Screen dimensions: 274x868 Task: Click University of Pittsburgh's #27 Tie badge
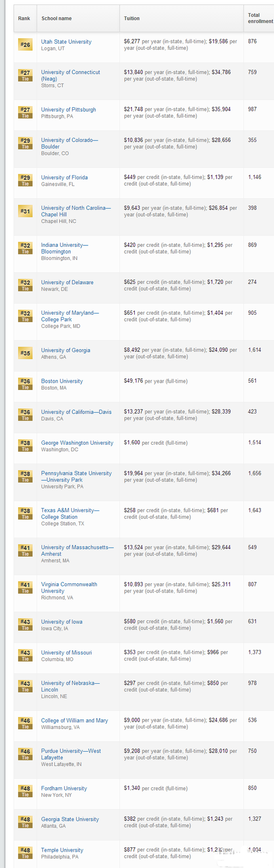coord(25,113)
